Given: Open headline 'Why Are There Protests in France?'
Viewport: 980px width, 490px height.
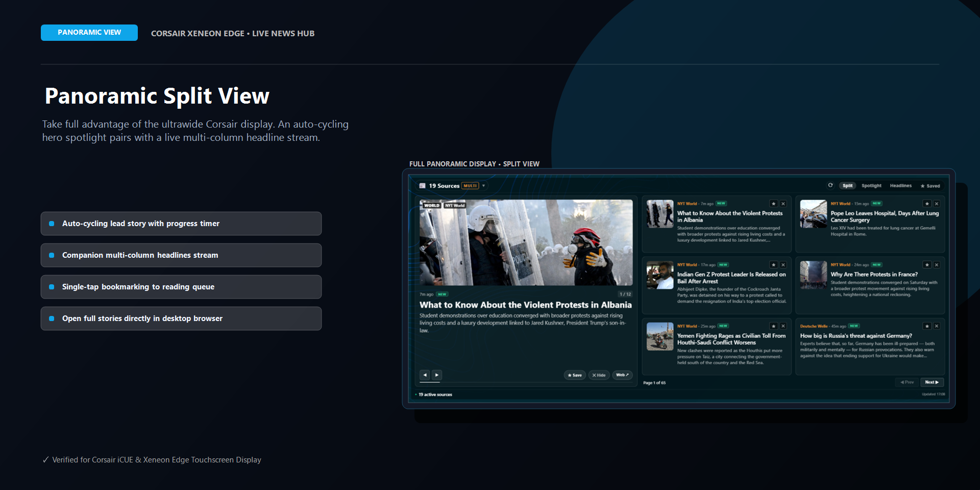Looking at the screenshot, I should pyautogui.click(x=874, y=275).
